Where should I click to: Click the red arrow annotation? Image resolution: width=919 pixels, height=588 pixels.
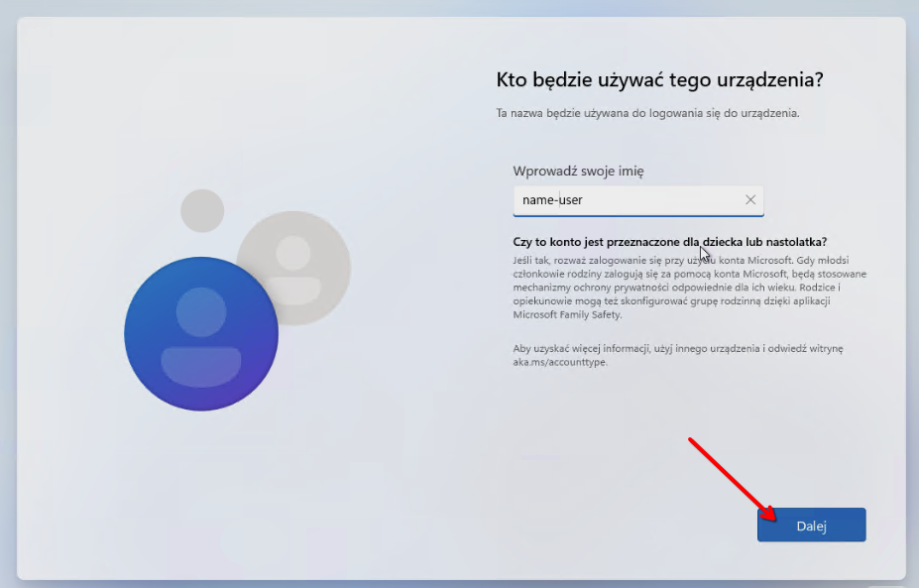(729, 476)
